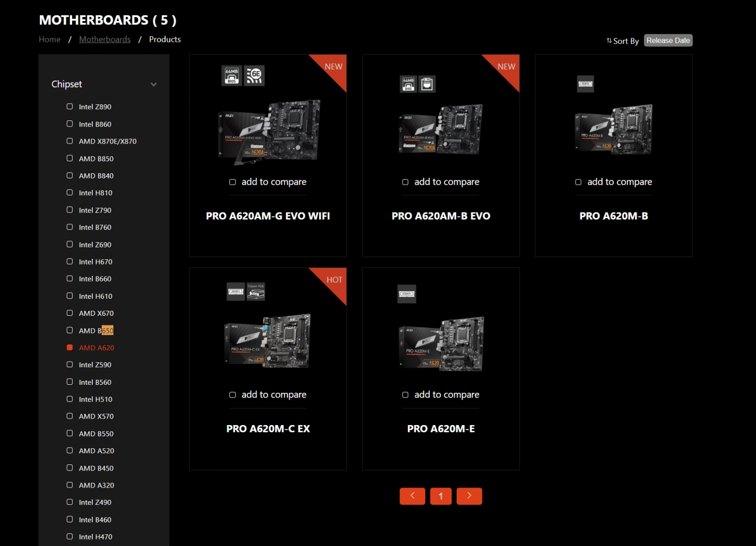Viewport: 756px width, 546px height.
Task: Click the Copper PCB 2oz feature icon
Action: [256, 292]
